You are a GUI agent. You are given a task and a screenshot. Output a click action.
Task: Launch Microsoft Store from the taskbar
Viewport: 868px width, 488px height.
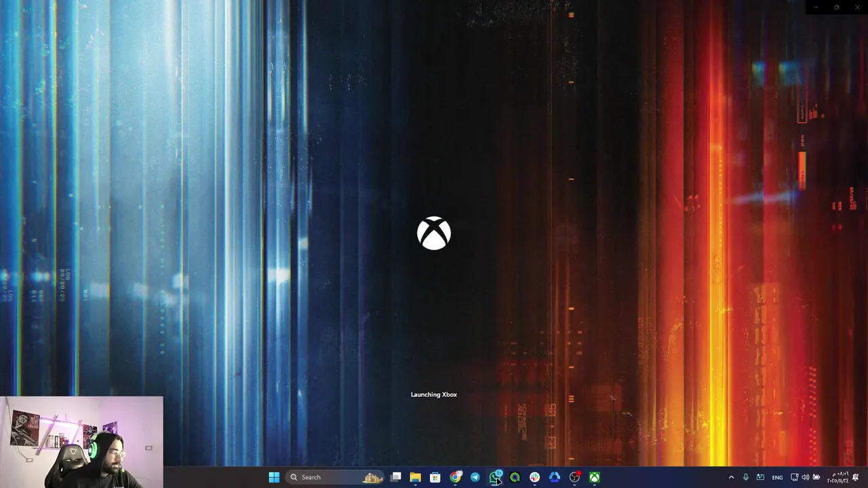coord(435,477)
